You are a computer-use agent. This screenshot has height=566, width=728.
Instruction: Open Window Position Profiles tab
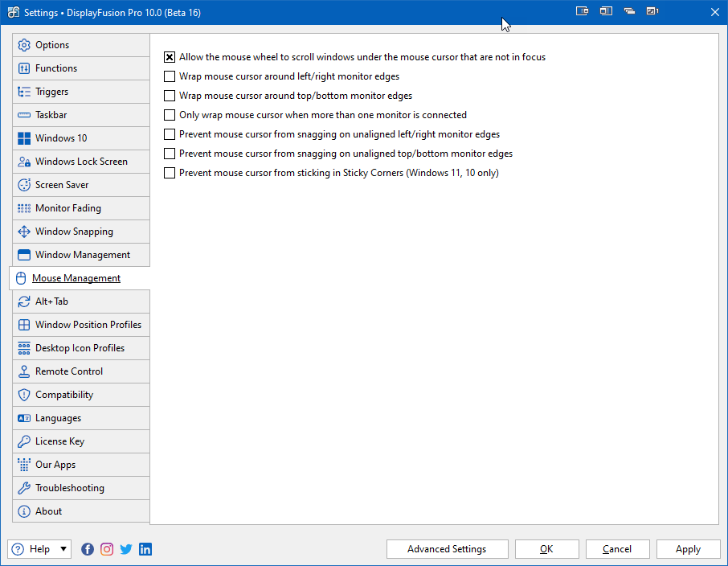81,324
